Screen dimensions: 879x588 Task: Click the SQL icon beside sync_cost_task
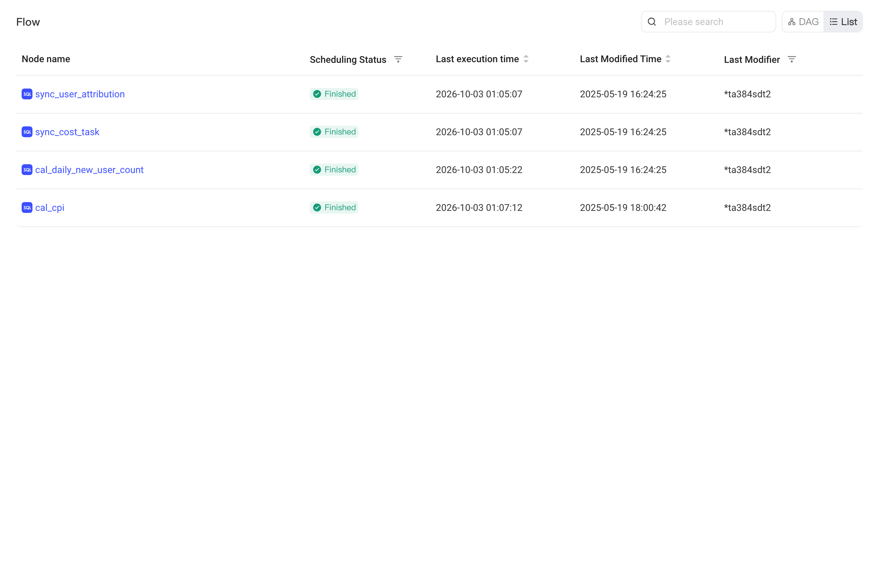[27, 132]
